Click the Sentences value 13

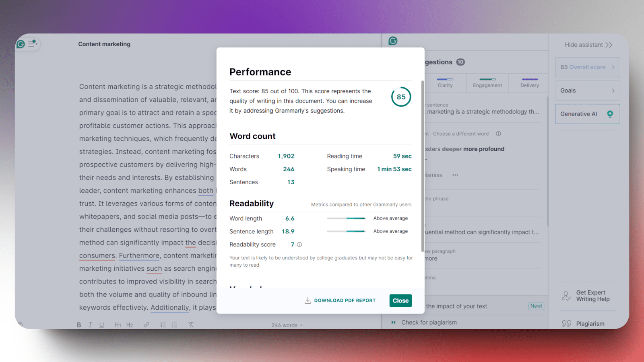(291, 182)
